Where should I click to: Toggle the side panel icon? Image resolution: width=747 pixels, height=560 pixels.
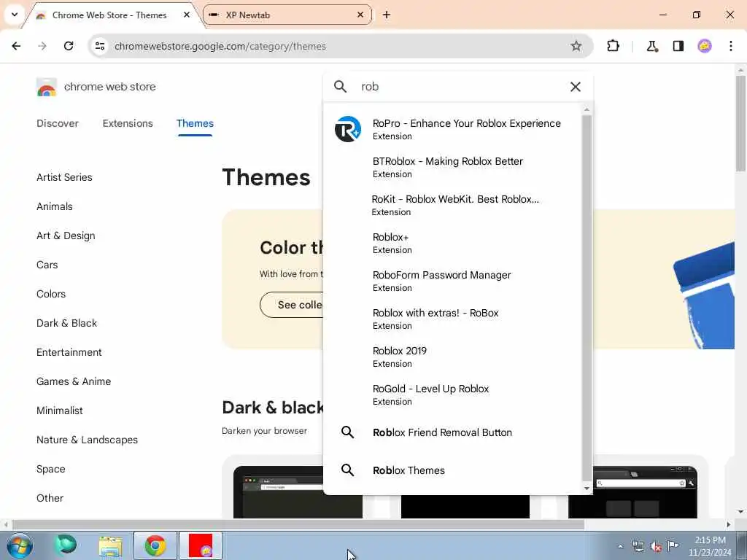[x=678, y=46]
